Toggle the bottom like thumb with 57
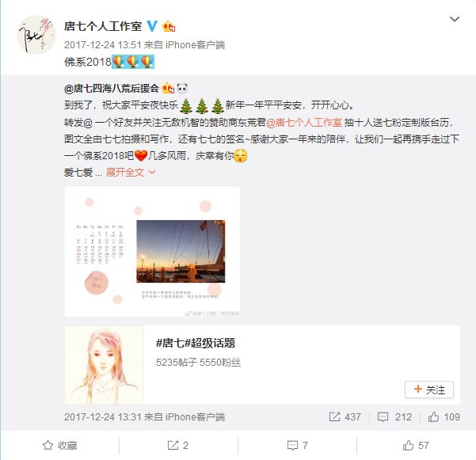Screen dimensions: 476x460 pyautogui.click(x=416, y=446)
